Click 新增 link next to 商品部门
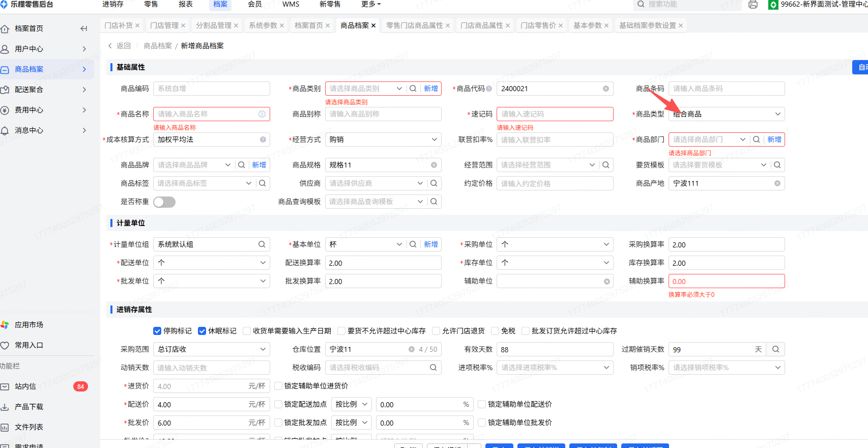 click(x=774, y=139)
